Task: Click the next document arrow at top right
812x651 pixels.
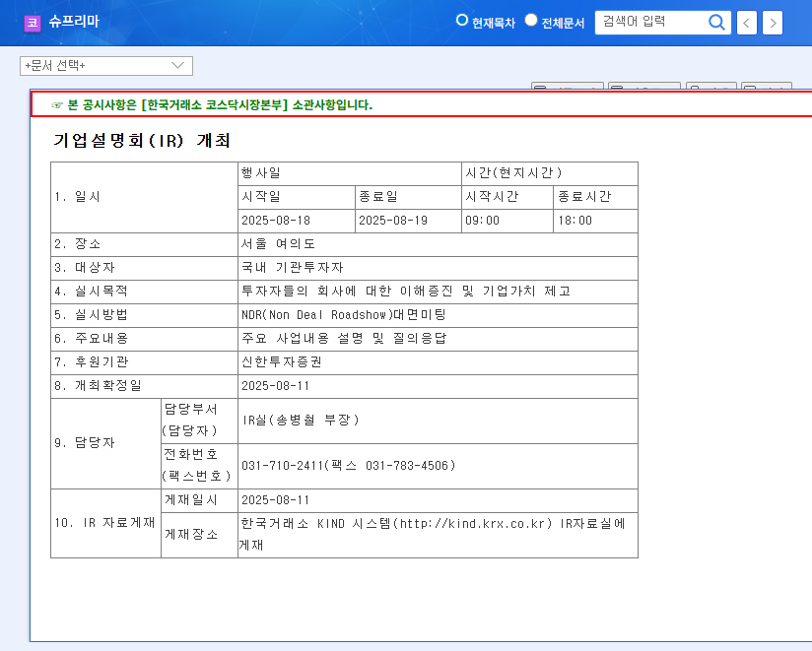Action: tap(771, 22)
